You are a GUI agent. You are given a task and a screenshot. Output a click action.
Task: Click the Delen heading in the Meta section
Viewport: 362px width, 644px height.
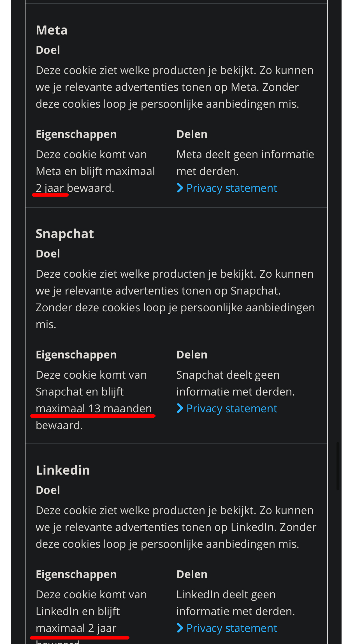(x=192, y=134)
